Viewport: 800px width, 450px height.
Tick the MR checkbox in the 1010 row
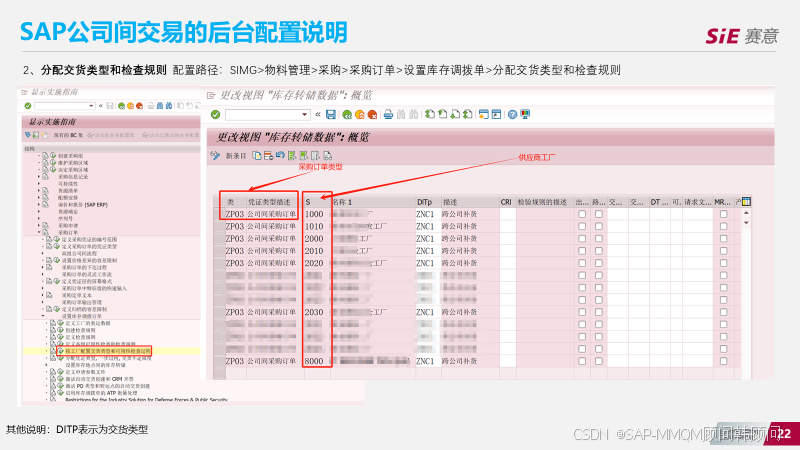(723, 227)
